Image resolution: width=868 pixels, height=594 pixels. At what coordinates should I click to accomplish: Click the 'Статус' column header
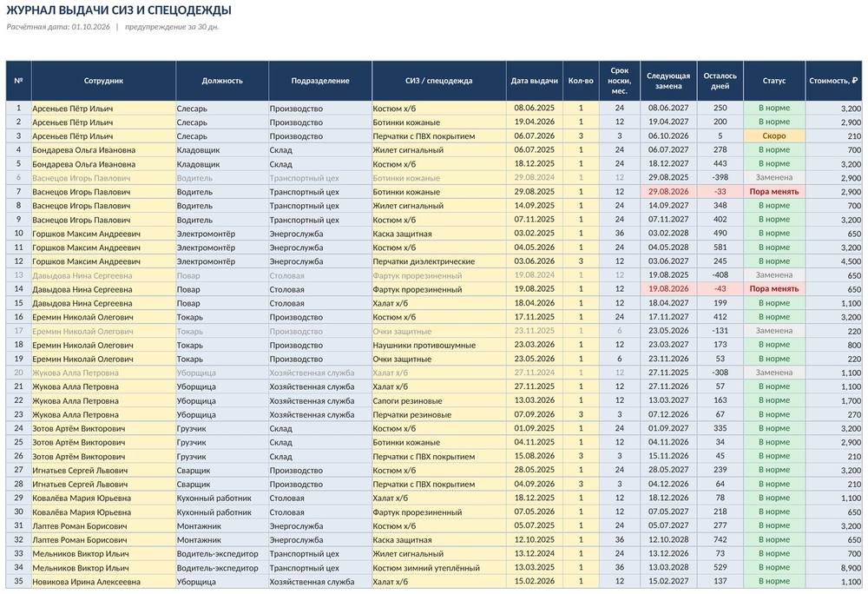click(x=774, y=81)
